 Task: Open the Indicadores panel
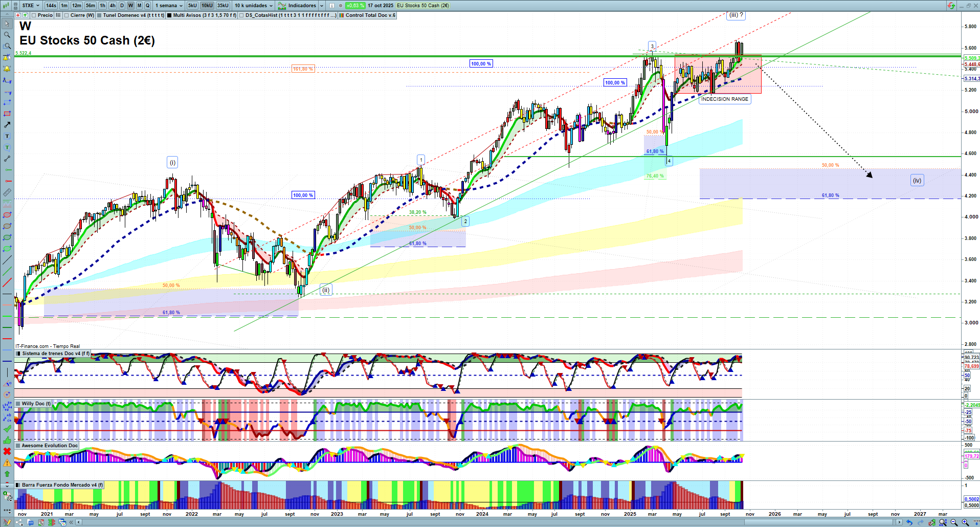tap(297, 6)
